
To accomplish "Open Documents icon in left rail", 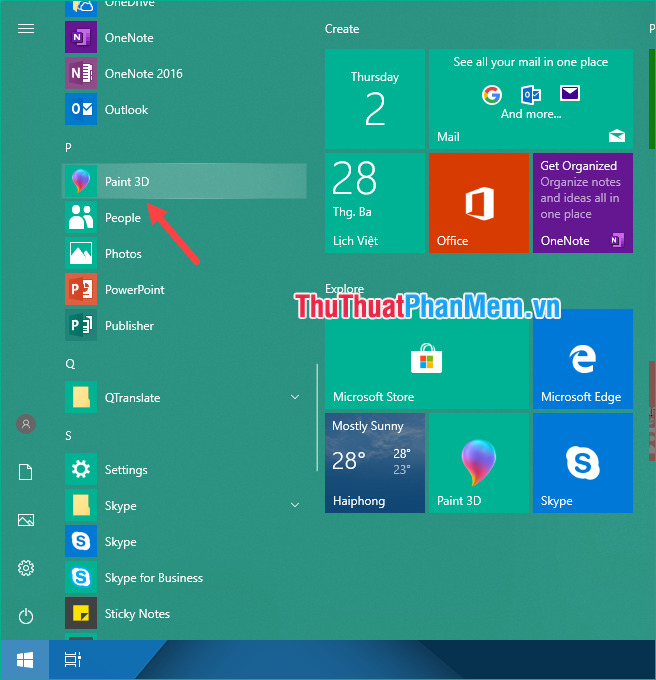I will click(x=26, y=472).
